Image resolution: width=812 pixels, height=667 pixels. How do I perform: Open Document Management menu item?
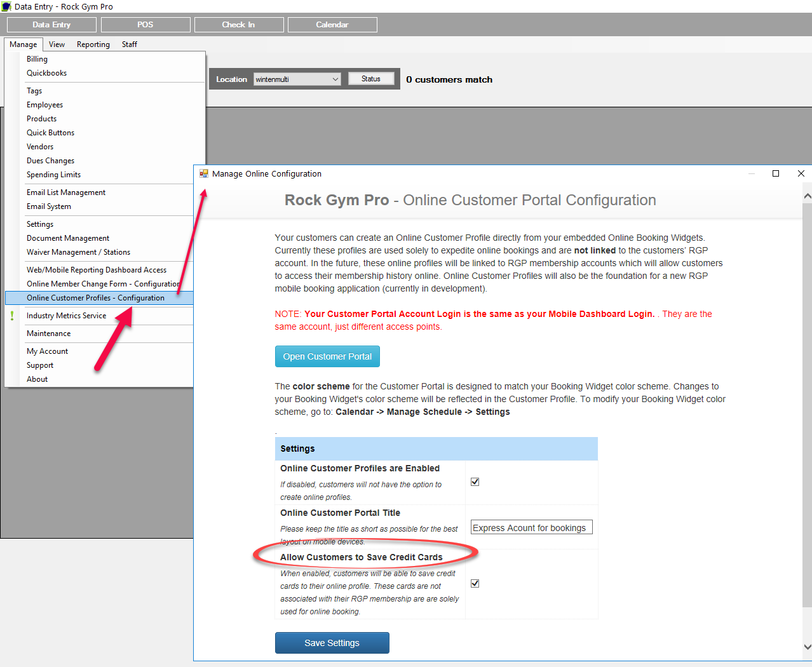click(99, 238)
